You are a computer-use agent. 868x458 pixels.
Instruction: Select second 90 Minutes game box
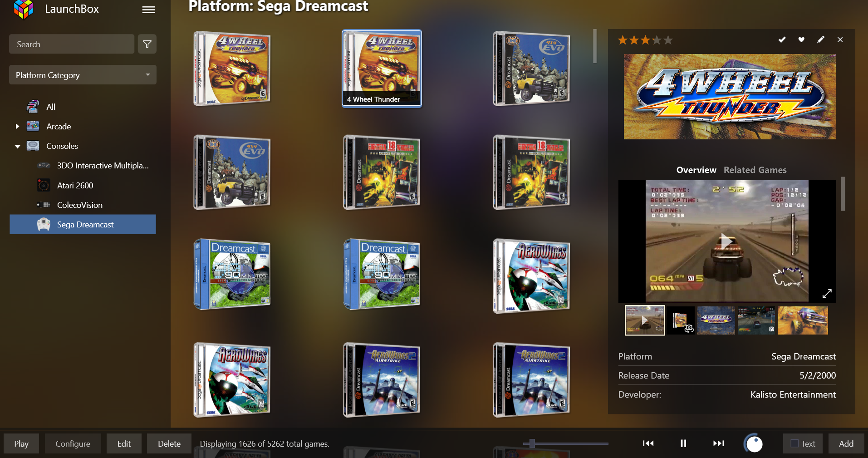(382, 275)
